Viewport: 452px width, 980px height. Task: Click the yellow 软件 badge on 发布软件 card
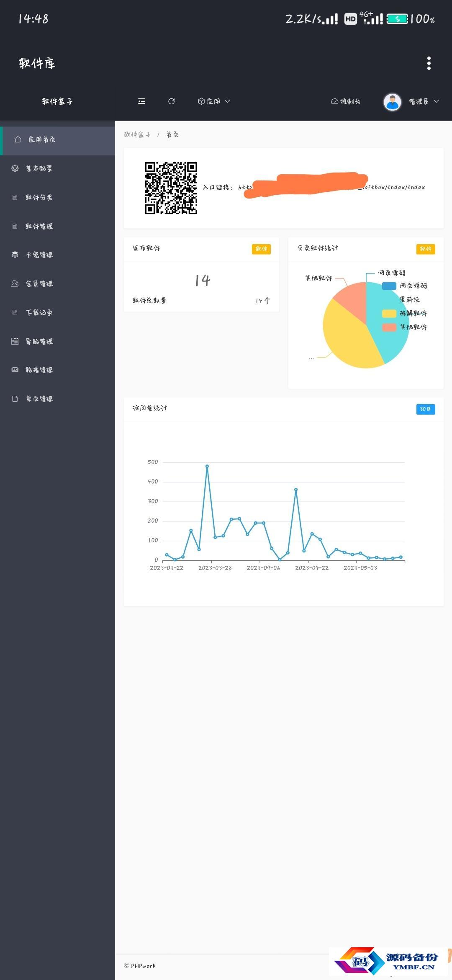(261, 249)
